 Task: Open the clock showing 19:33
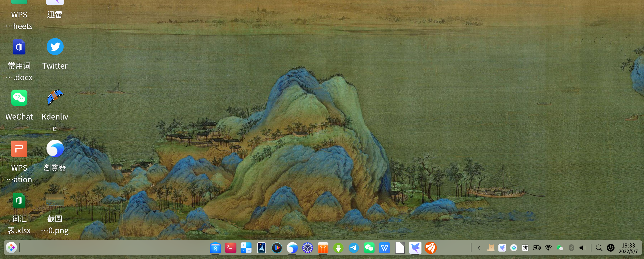pyautogui.click(x=628, y=248)
